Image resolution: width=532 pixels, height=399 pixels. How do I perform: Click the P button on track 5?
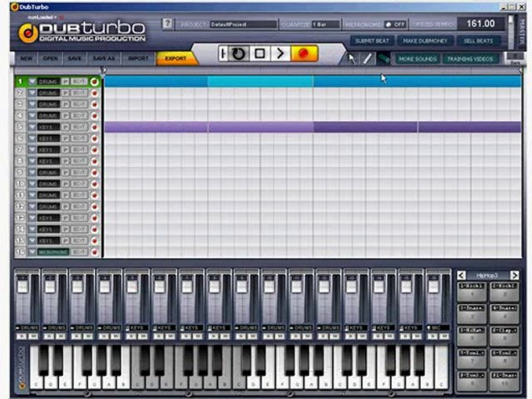[65, 127]
